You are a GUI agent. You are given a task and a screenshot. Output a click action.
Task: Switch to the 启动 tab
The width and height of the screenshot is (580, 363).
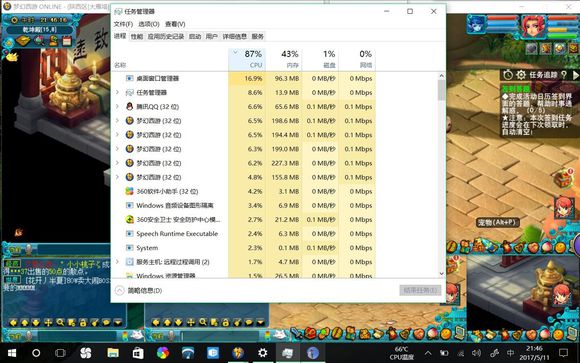point(195,36)
